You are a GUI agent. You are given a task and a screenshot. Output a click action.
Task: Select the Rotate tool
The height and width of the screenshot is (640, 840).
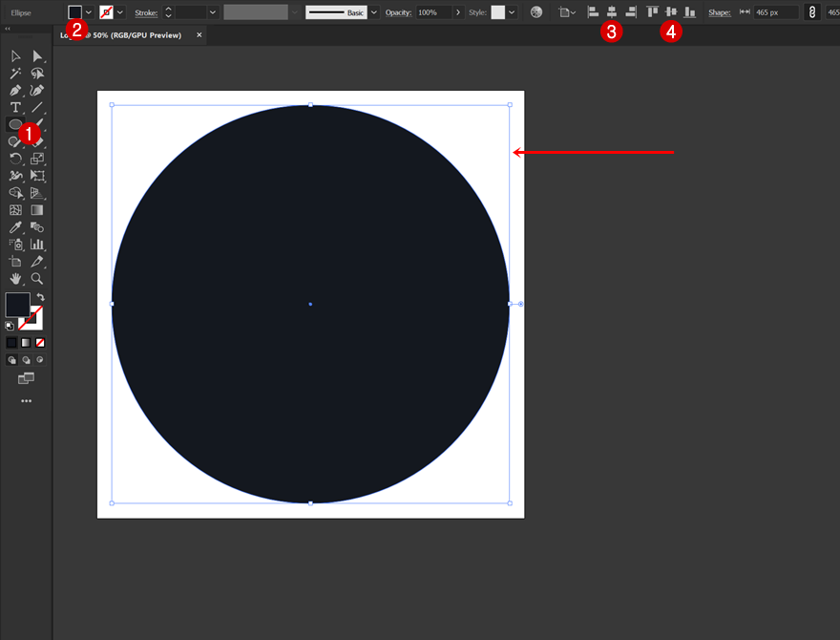click(x=15, y=159)
